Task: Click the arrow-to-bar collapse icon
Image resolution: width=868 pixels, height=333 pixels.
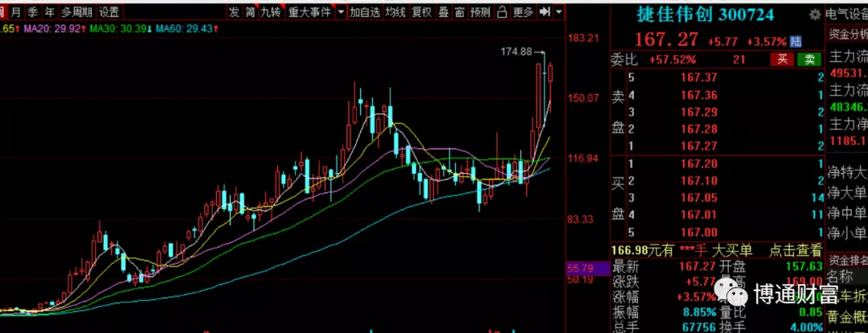Action: point(545,11)
